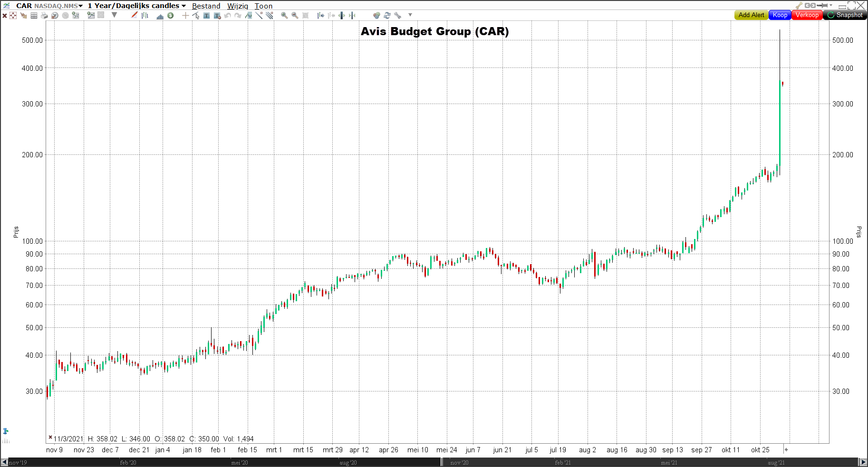Viewport: 868px width, 467px height.
Task: Click the blue axis icon at bottom left
Action: coord(6,431)
